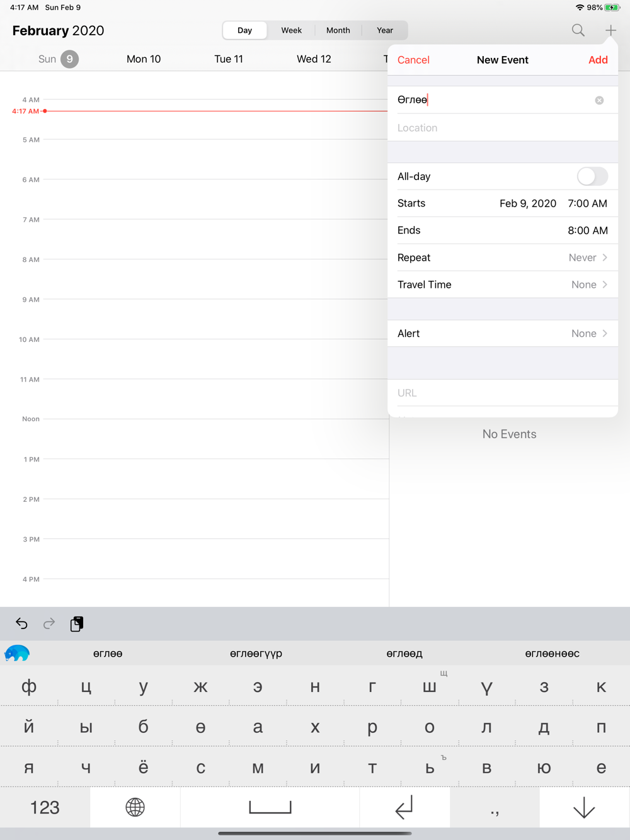630x840 pixels.
Task: Tap the ц key
Action: 86,686
